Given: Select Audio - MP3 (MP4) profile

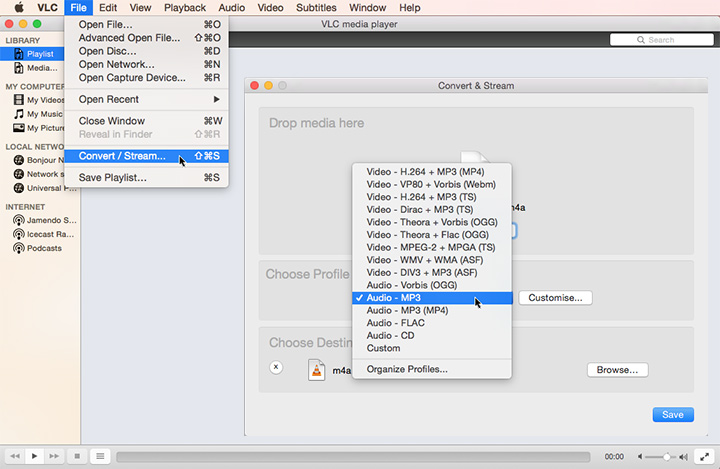Looking at the screenshot, I should pos(432,311).
